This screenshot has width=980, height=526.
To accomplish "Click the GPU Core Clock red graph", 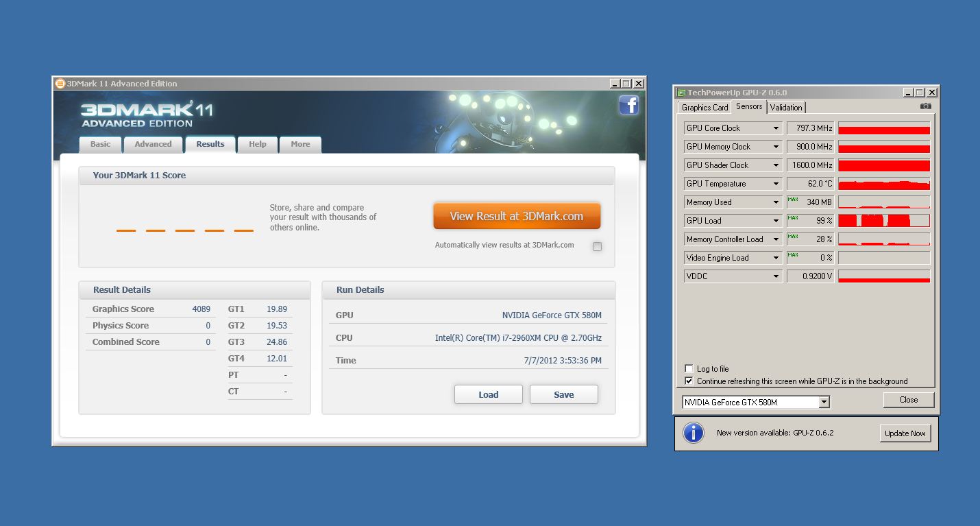I will point(884,128).
